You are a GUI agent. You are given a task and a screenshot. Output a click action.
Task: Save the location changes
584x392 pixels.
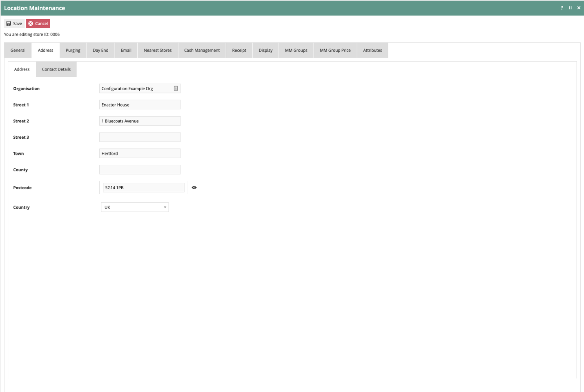pyautogui.click(x=14, y=24)
